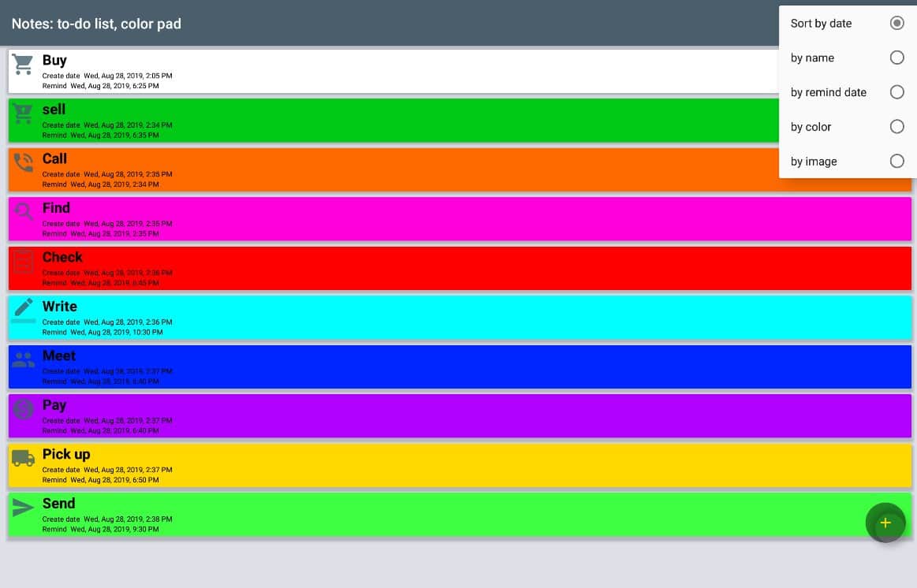Click the phone icon on Call note
The height and width of the screenshot is (588, 917).
[23, 162]
